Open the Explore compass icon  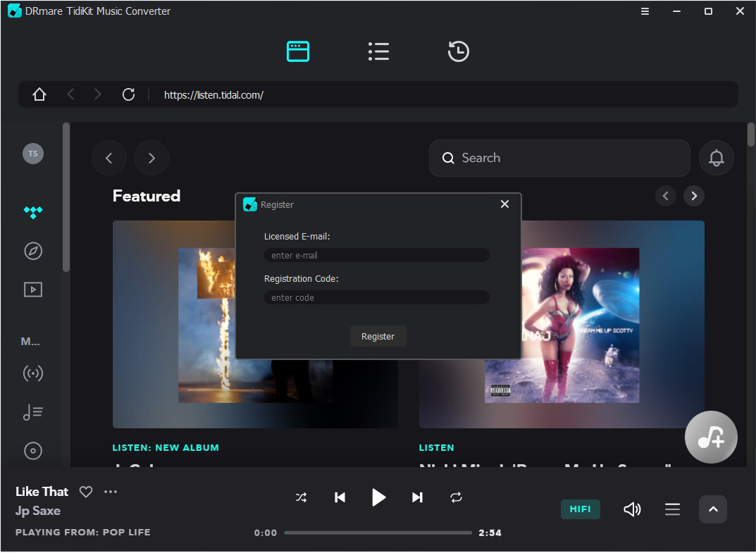point(33,251)
